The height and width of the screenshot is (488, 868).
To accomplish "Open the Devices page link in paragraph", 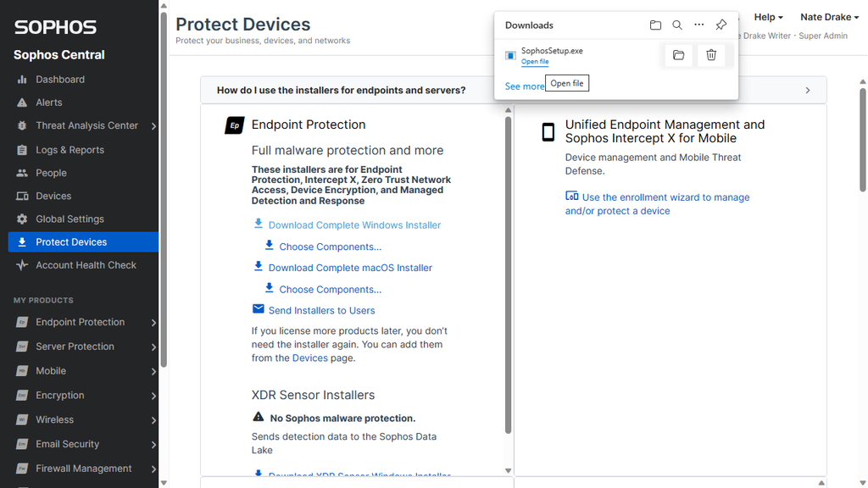I will point(310,358).
